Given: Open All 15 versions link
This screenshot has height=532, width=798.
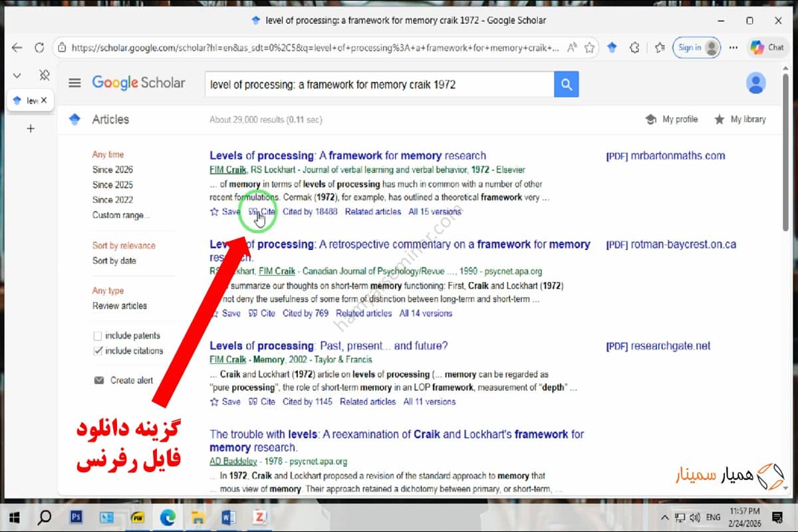Looking at the screenshot, I should (435, 211).
